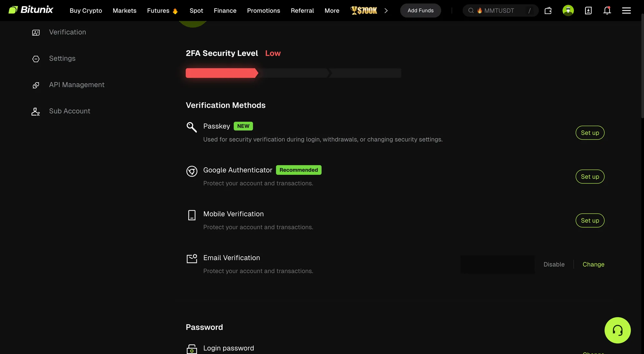
Task: Click the Email Verification envelope icon
Action: (x=192, y=259)
